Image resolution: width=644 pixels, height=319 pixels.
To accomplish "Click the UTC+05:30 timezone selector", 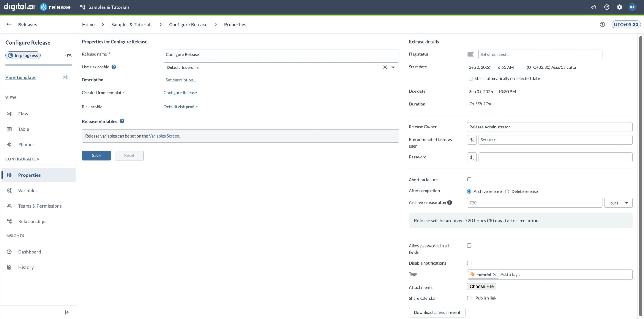I will (x=626, y=24).
